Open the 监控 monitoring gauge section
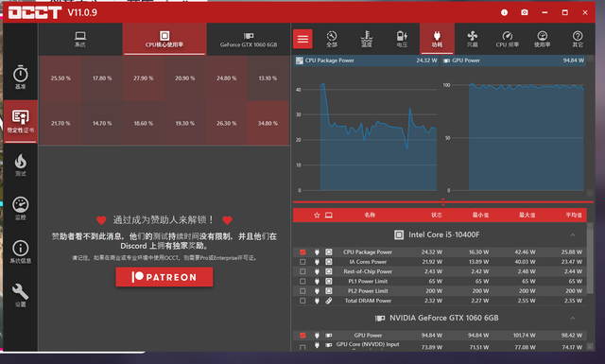The image size is (605, 364). [21, 208]
